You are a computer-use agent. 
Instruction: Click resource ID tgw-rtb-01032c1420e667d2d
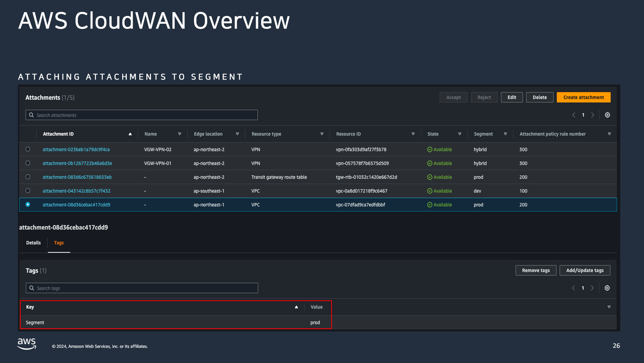[x=367, y=177]
